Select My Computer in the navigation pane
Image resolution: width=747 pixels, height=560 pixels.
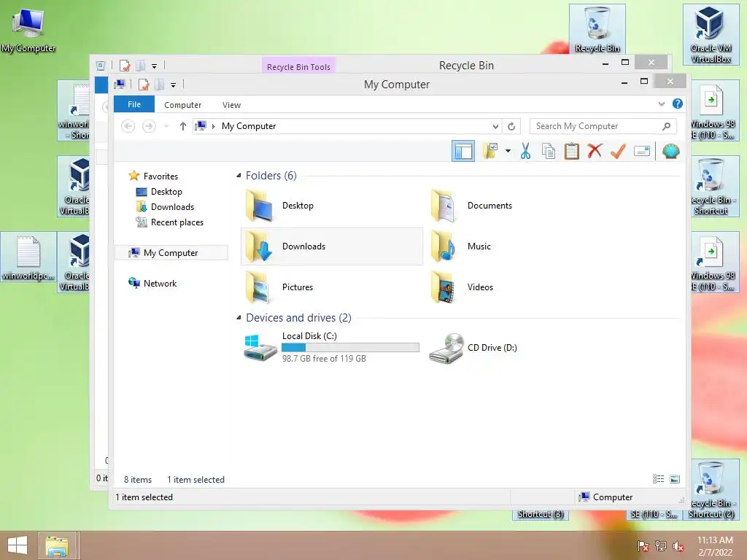171,253
